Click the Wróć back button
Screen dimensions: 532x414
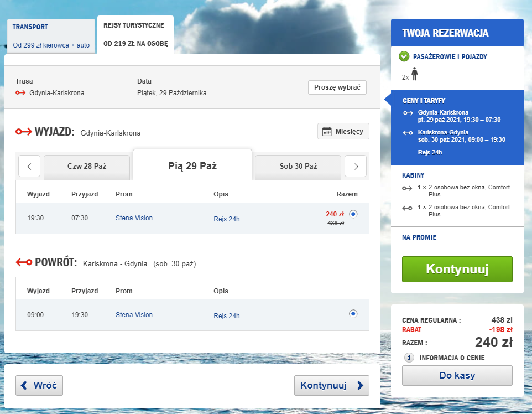coord(39,385)
